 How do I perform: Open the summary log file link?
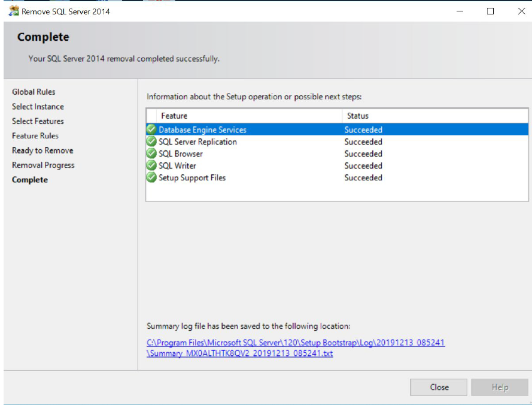point(296,348)
